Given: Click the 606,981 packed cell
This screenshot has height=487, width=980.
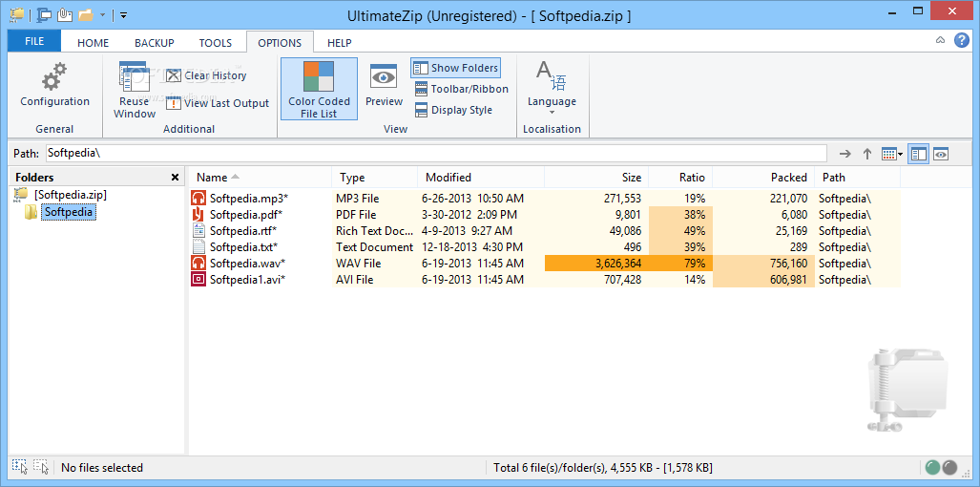Looking at the screenshot, I should [763, 280].
